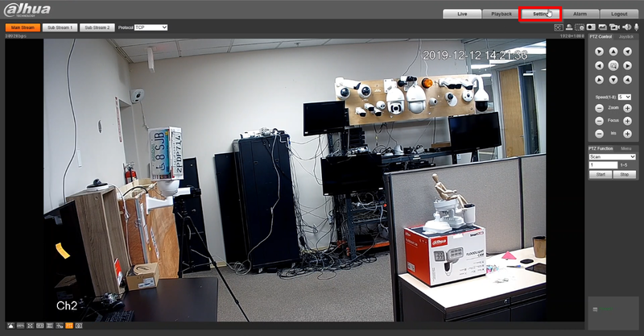Click the Dahua logo
This screenshot has height=336, width=644.
[27, 10]
